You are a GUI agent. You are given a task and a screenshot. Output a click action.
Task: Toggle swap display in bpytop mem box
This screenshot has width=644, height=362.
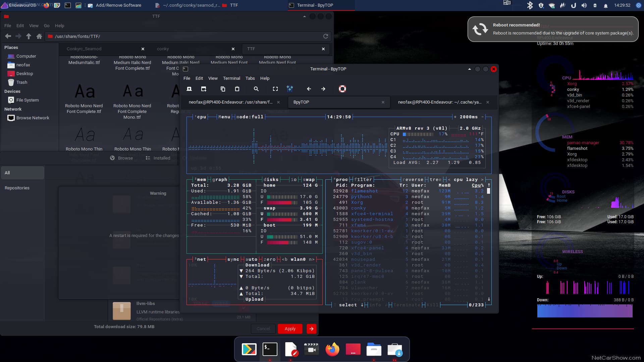point(309,180)
